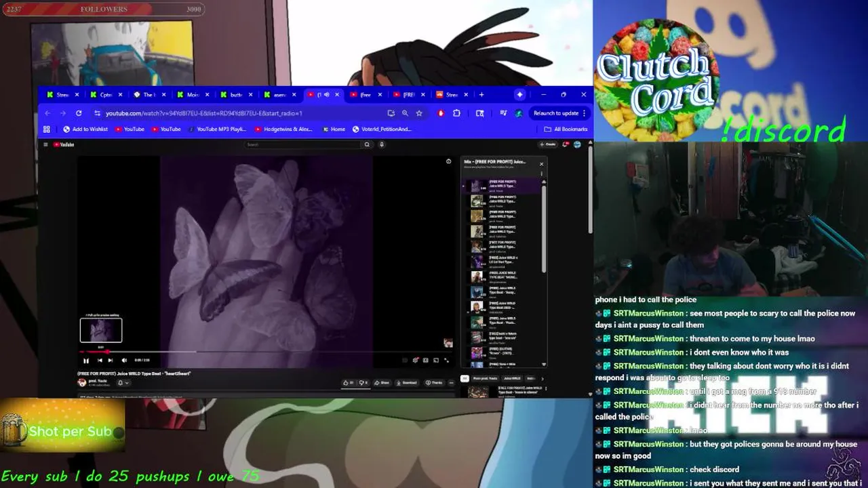This screenshot has height=488, width=868.
Task: Open more actions ellipsis below video
Action: point(452,383)
